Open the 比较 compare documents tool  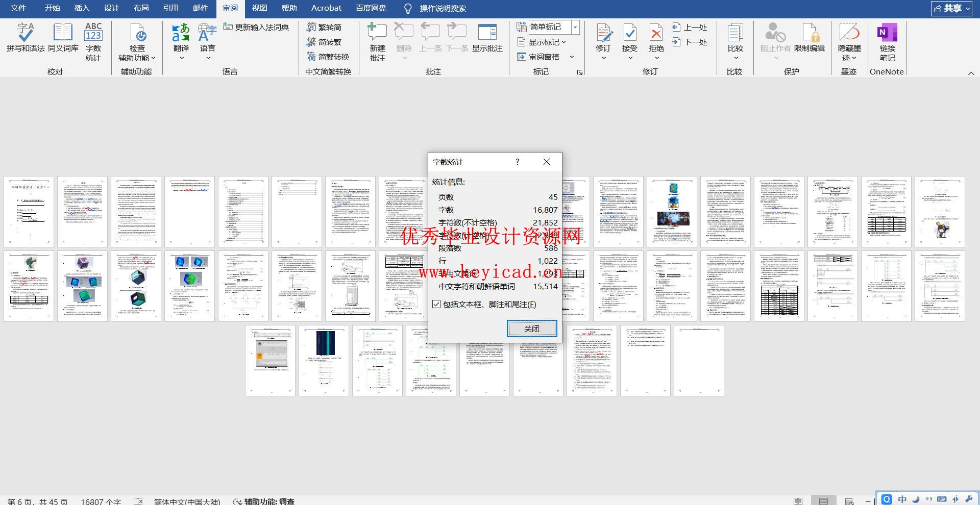tap(735, 37)
